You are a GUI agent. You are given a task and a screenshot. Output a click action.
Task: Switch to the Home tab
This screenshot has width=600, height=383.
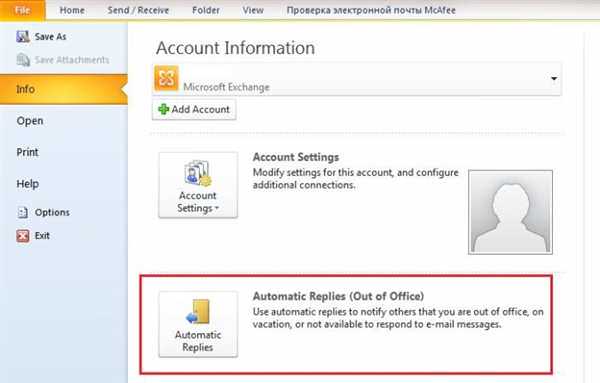tap(72, 10)
